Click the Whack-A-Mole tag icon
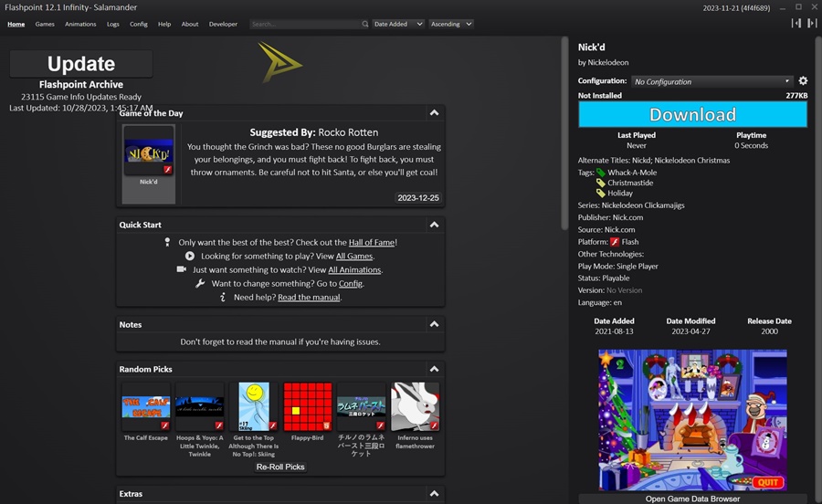The image size is (822, 504). pyautogui.click(x=601, y=173)
